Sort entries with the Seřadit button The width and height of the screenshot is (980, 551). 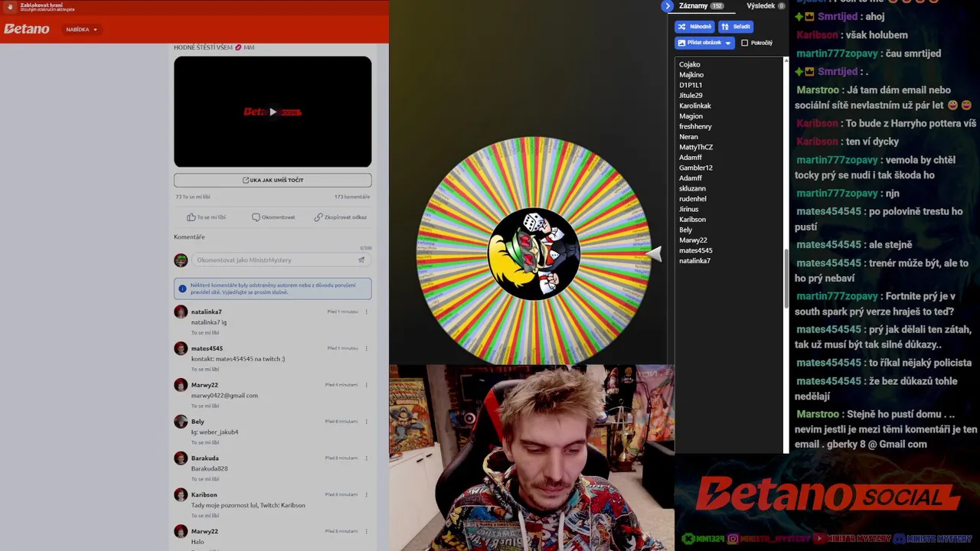click(736, 27)
